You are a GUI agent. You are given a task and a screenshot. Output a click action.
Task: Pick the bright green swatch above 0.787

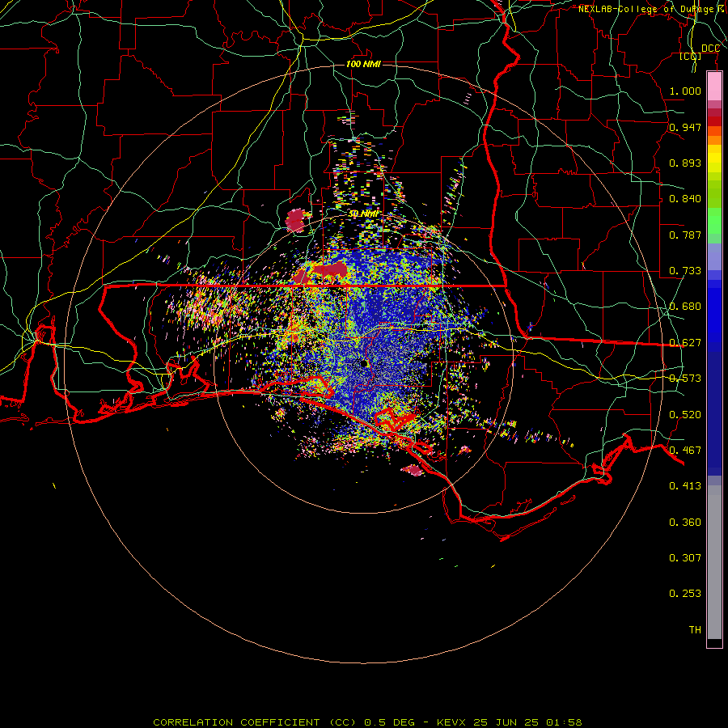[714, 221]
